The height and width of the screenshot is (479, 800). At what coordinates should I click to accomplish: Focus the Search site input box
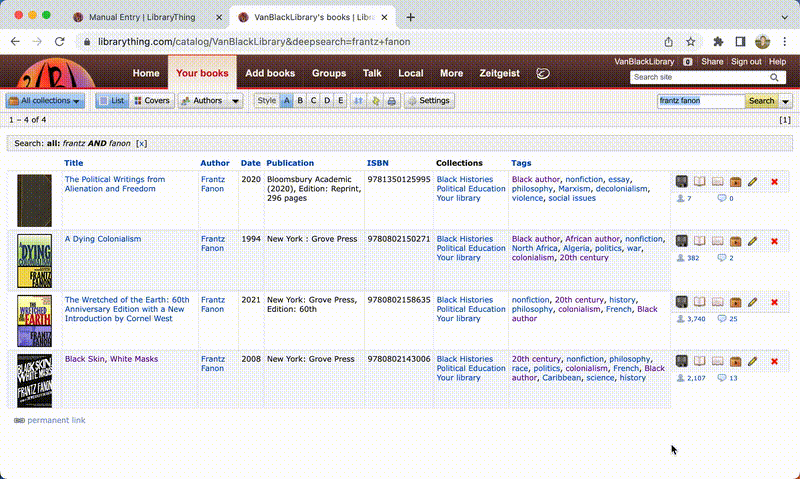pyautogui.click(x=699, y=78)
